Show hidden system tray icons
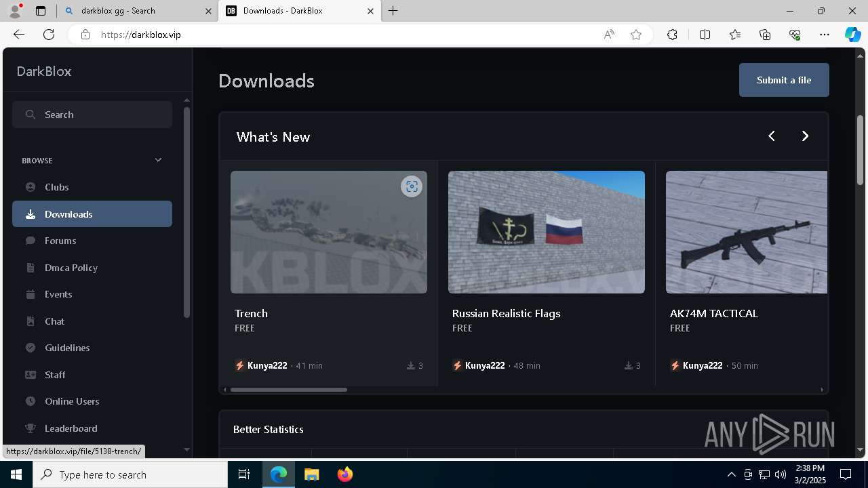Image resolution: width=868 pixels, height=488 pixels. click(731, 474)
